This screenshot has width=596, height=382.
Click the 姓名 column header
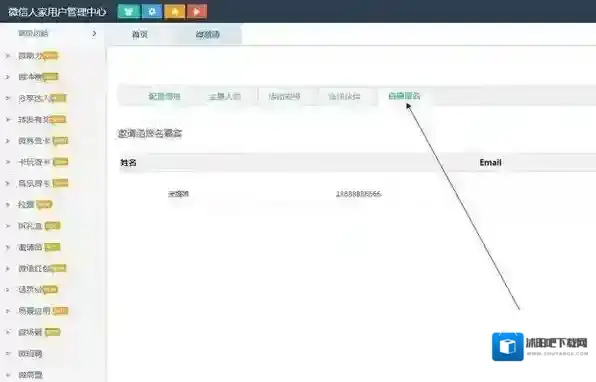click(x=128, y=163)
